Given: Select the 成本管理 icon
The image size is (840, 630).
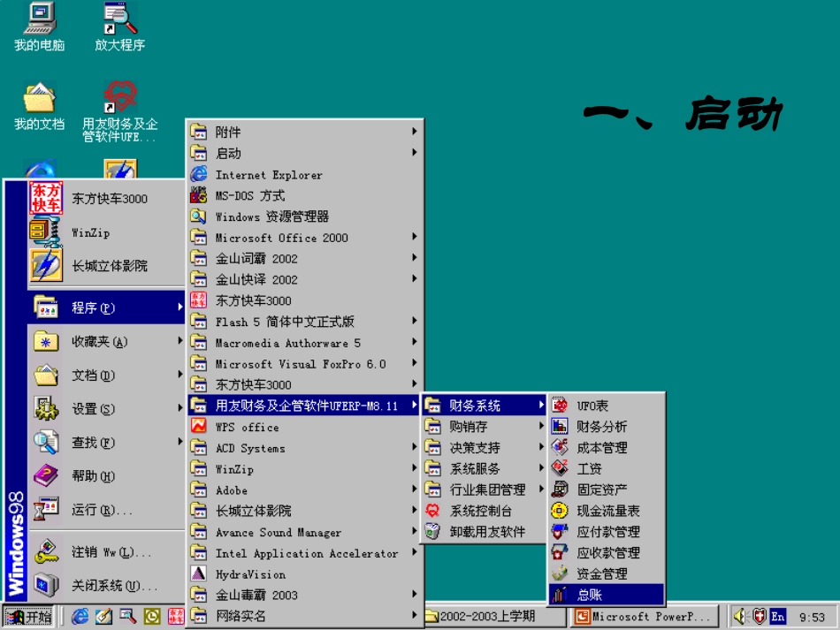Looking at the screenshot, I should tap(560, 447).
